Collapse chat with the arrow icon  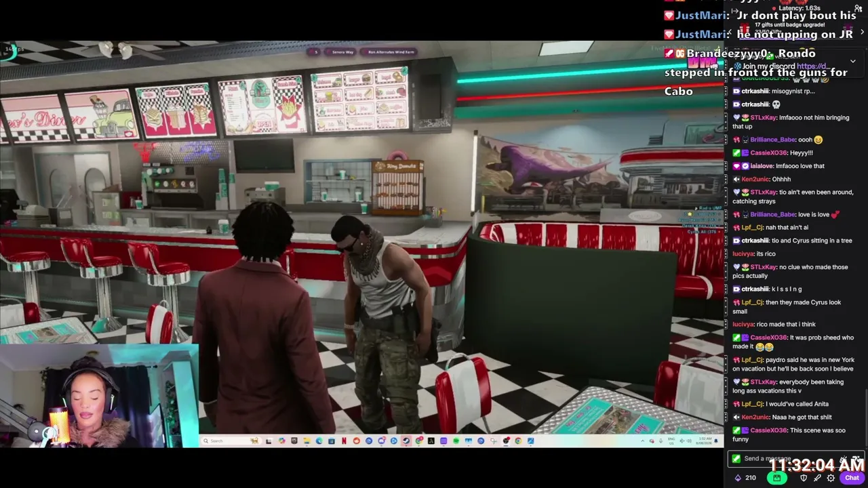coord(734,10)
